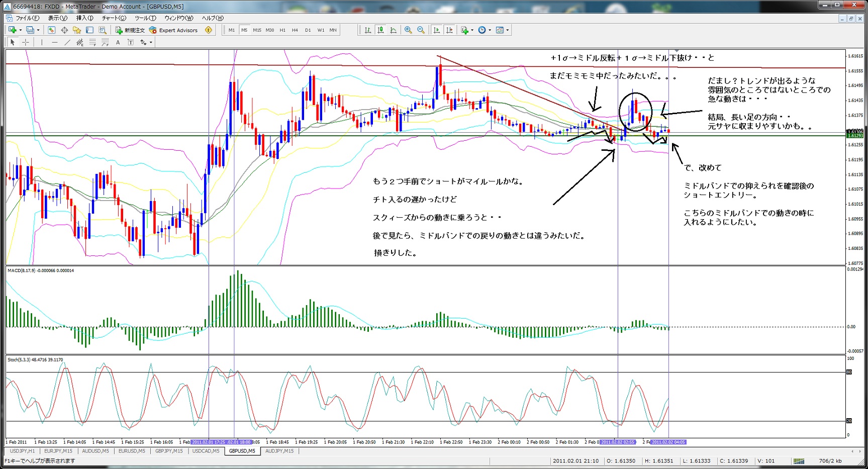Open the chart templates icon
Screen dimensions: 868x469
point(500,30)
